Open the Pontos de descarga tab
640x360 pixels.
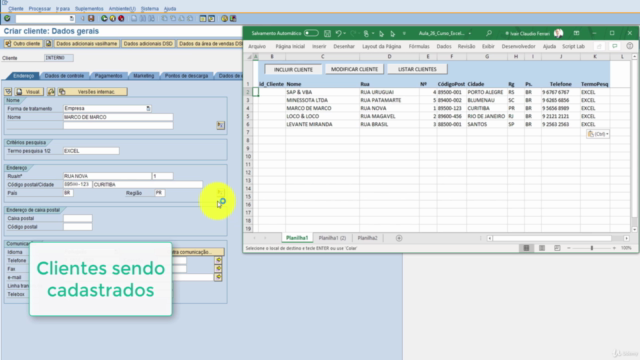(x=186, y=76)
